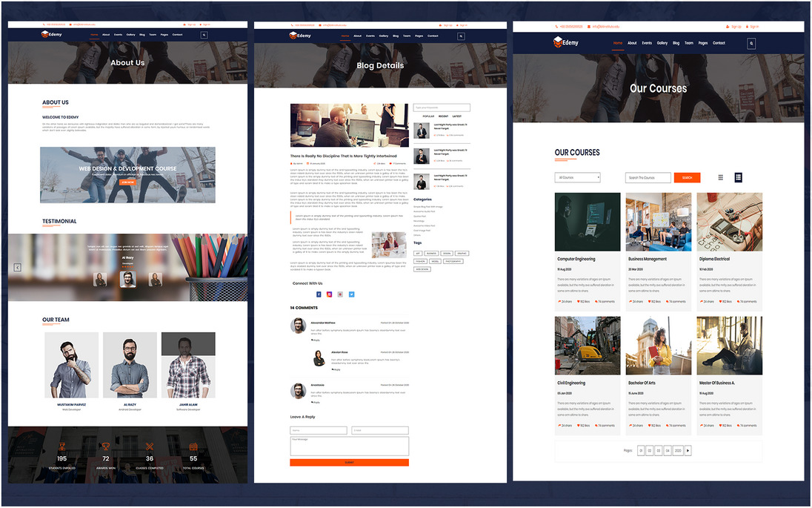The image size is (812, 508).
Task: Select the Recent tab in blog sidebar
Action: (443, 116)
